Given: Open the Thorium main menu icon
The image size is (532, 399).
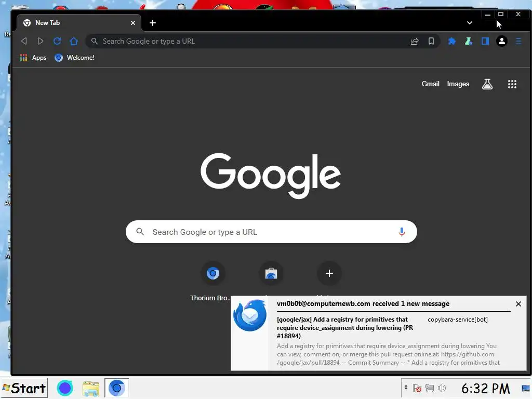Looking at the screenshot, I should (518, 42).
